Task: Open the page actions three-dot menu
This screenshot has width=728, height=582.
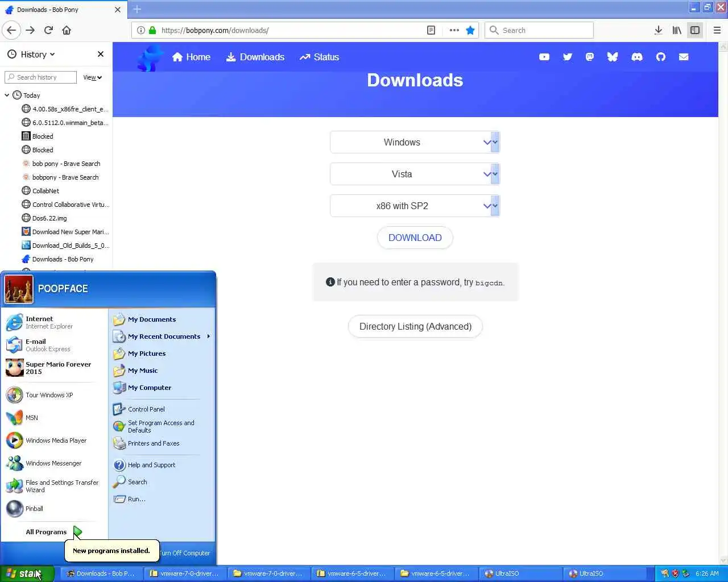Action: [x=454, y=30]
